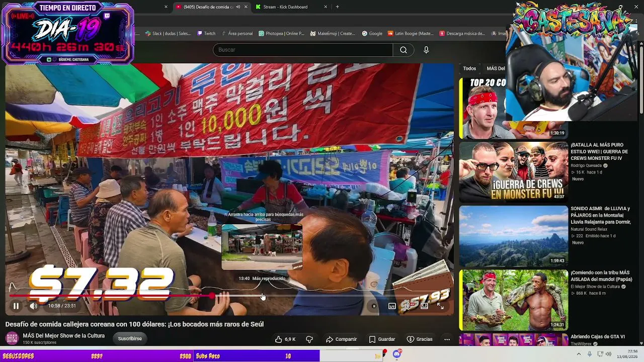
Task: Turn on subtitles in the player
Action: [392, 306]
